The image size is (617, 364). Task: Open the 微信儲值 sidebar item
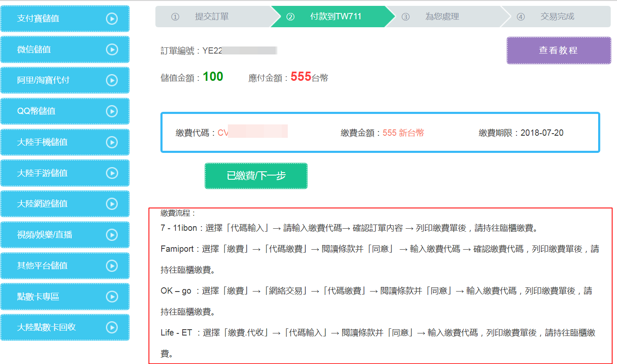click(x=65, y=49)
